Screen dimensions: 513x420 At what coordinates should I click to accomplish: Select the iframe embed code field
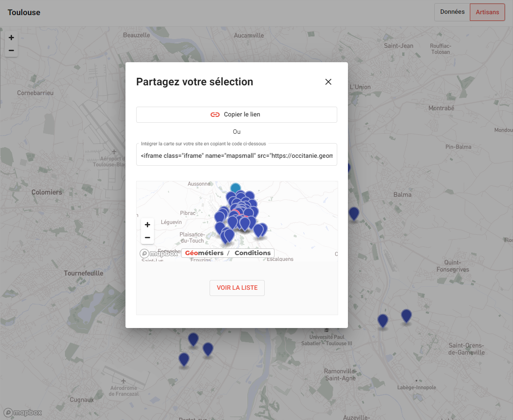(x=237, y=156)
